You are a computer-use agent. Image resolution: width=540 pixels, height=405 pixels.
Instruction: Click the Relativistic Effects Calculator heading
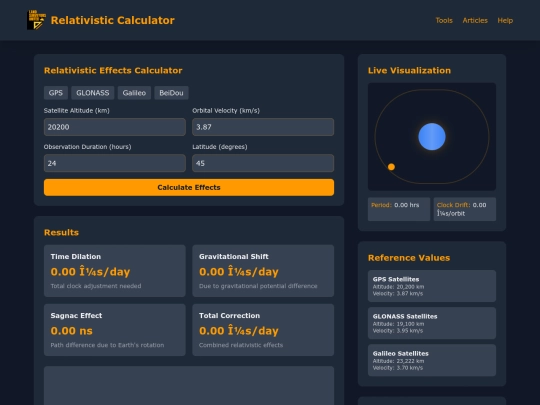point(113,71)
